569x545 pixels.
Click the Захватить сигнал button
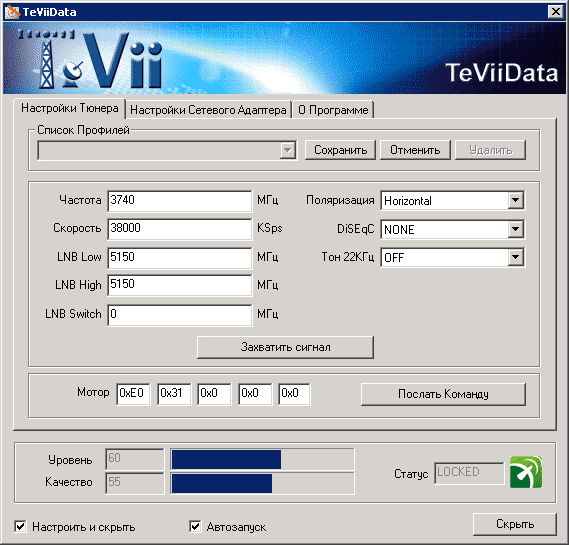285,347
